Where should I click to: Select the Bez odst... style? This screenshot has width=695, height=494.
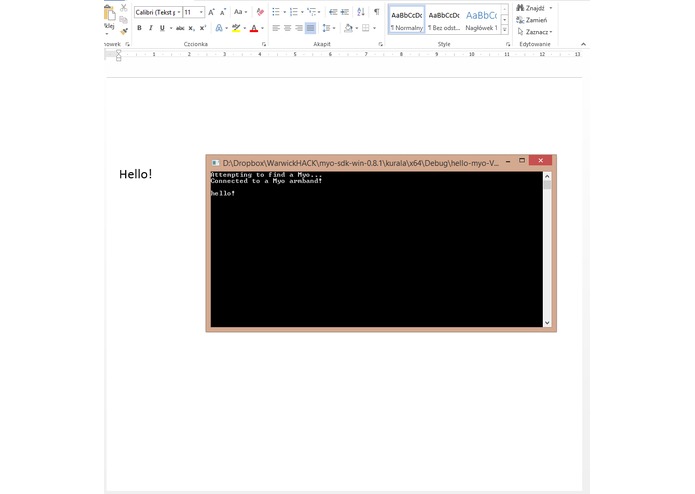pos(444,20)
